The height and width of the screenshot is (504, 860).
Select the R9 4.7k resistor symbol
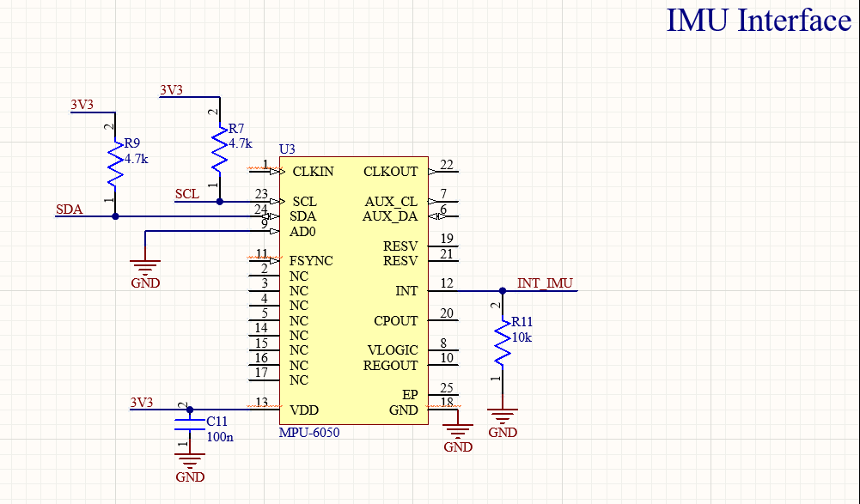(x=115, y=164)
